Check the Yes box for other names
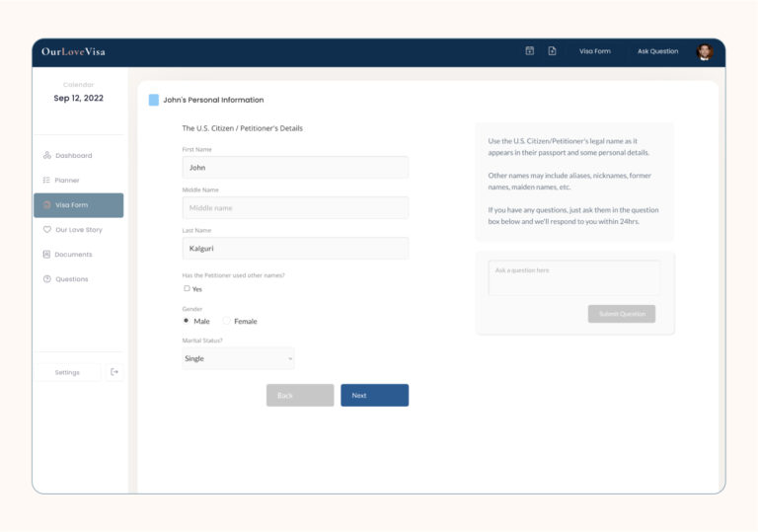The image size is (758, 532). (188, 289)
